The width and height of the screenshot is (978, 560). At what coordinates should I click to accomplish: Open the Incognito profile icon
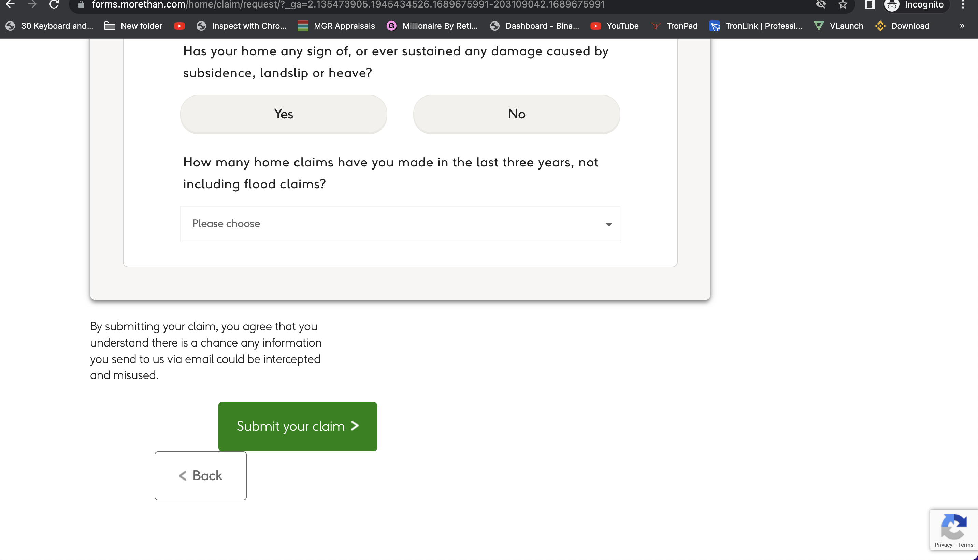[892, 5]
